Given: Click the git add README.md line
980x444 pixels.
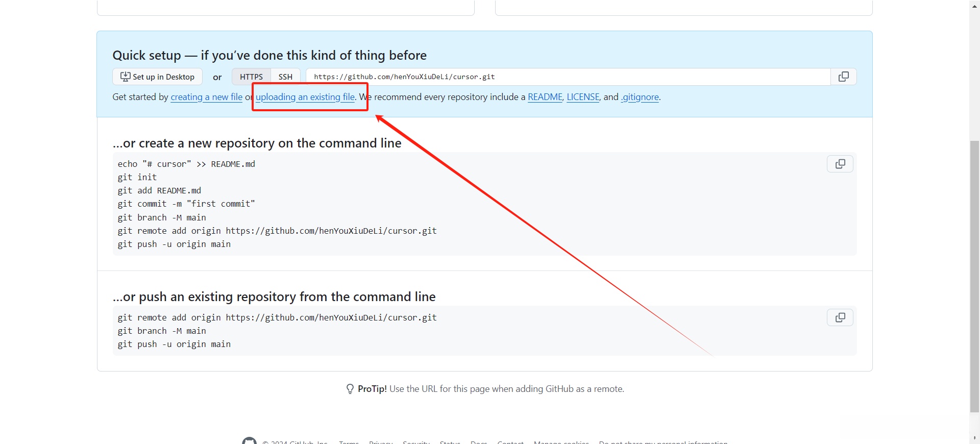Looking at the screenshot, I should tap(159, 190).
